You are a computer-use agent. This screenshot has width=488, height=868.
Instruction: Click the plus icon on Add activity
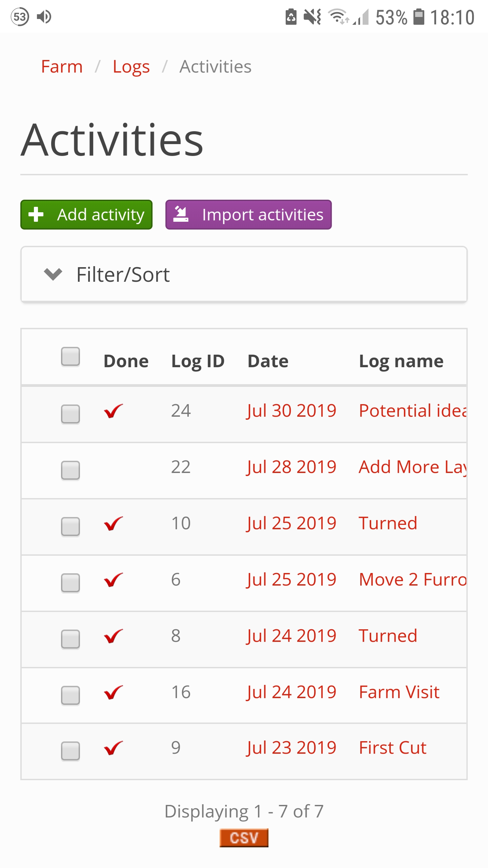[x=36, y=215]
